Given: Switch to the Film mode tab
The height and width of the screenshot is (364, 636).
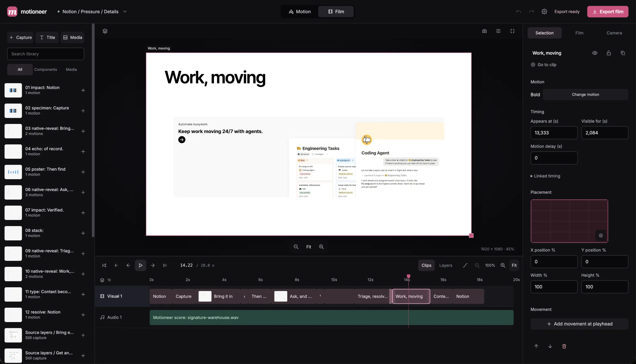Looking at the screenshot, I should [336, 11].
